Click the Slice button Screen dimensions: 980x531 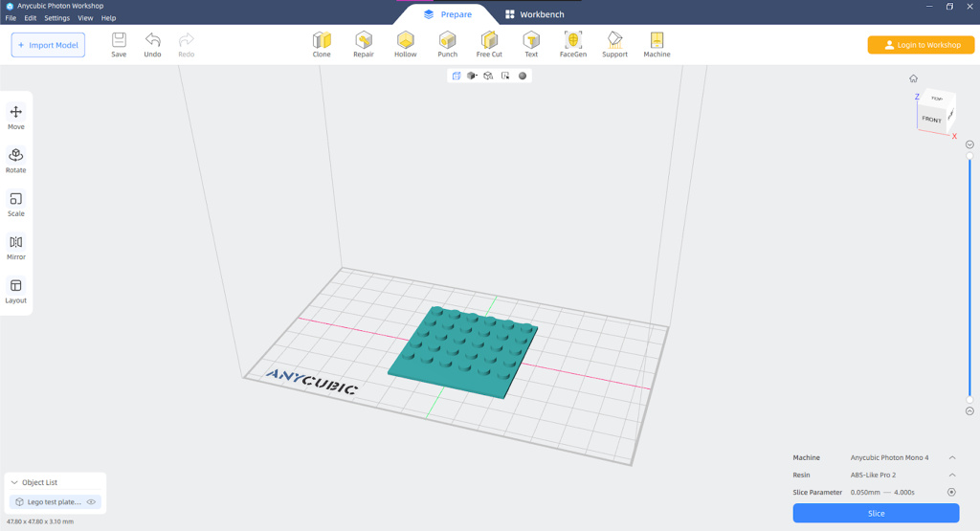876,514
